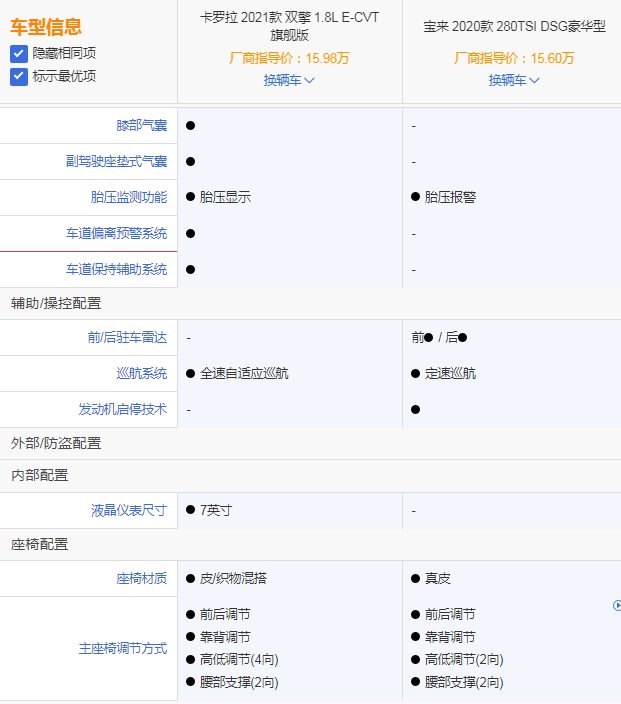621x704 pixels.
Task: Click 液晶仪表尺寸 label
Action: 128,510
